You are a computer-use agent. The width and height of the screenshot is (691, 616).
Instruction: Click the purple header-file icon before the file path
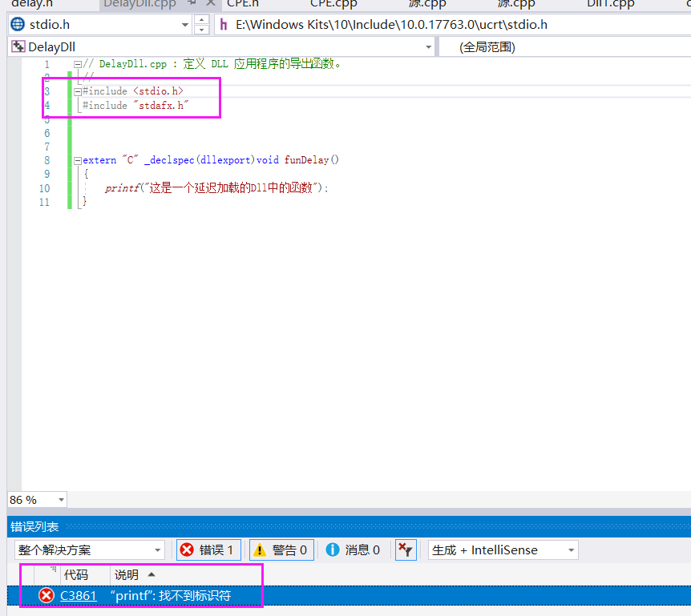coord(222,24)
